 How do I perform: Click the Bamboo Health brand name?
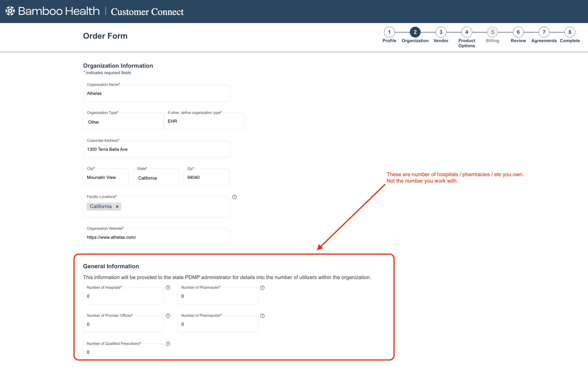tap(59, 11)
